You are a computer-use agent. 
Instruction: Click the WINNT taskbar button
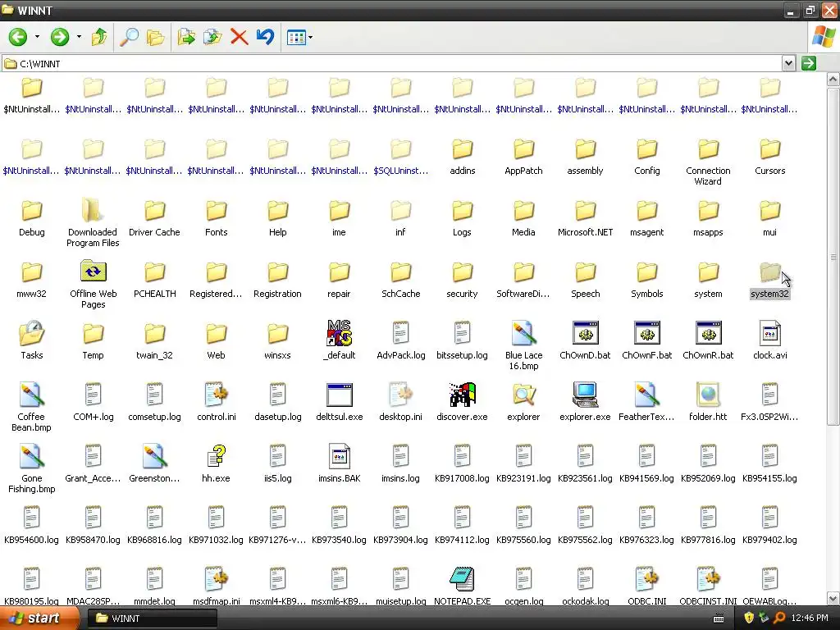pos(153,619)
